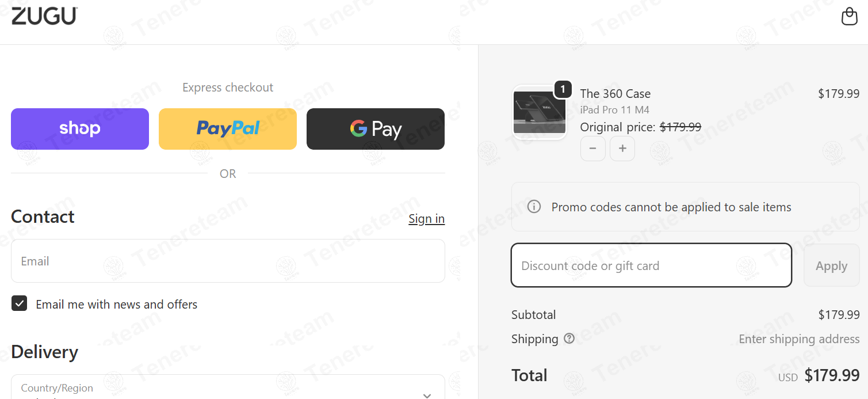
Task: Click the Discount code or gift card field
Action: [x=651, y=265]
